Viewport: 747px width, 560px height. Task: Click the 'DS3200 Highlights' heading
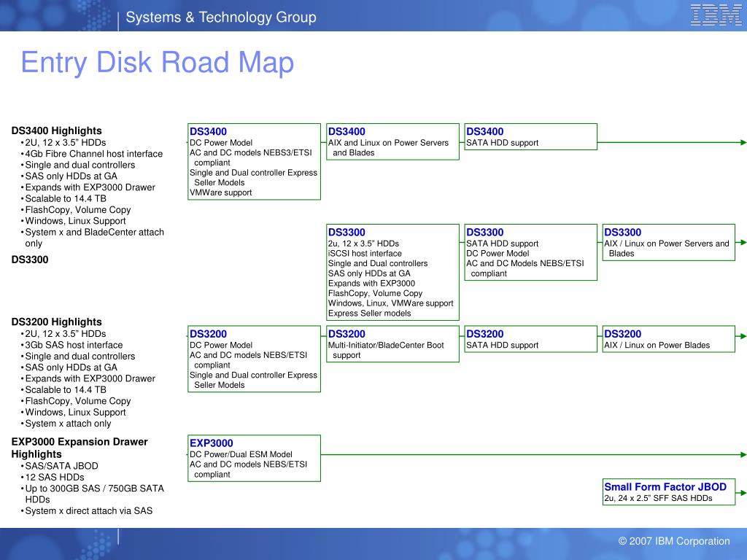click(57, 322)
